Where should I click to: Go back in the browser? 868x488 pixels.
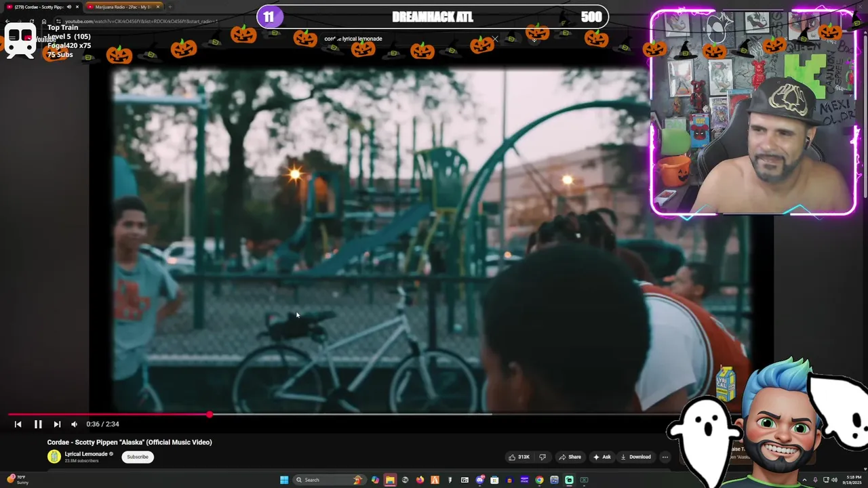(7, 21)
